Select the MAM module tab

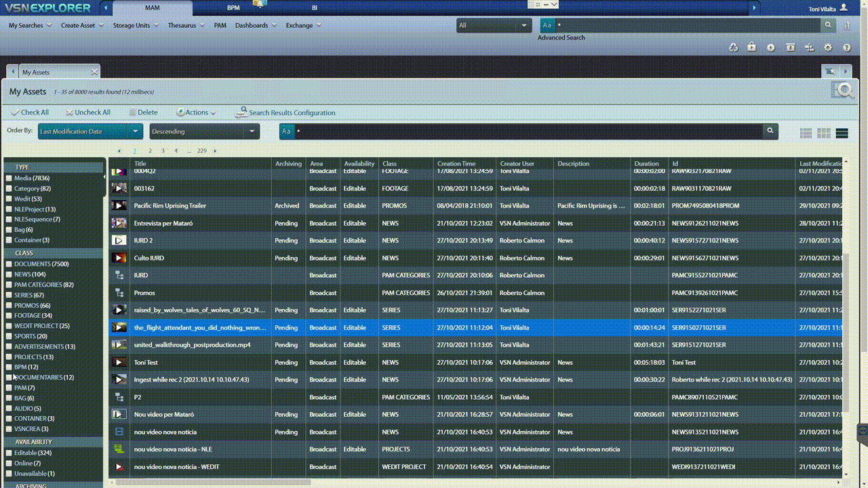[x=153, y=8]
